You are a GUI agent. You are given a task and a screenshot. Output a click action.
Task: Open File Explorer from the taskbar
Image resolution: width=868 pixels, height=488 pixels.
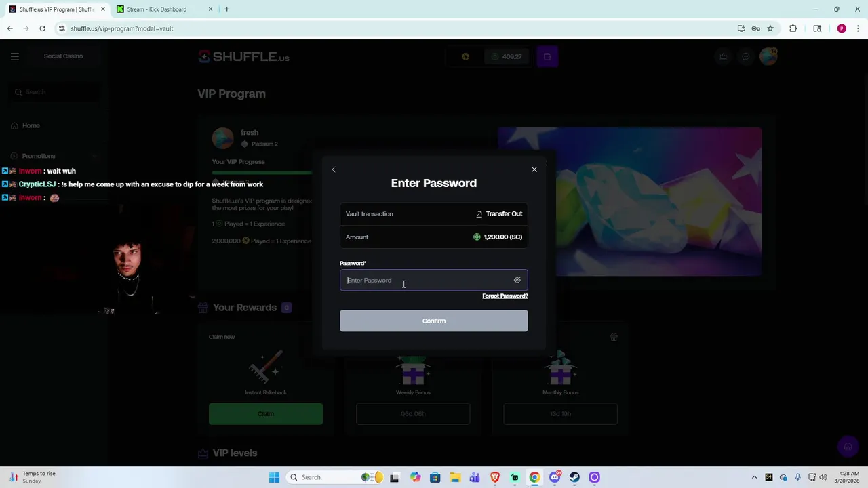tap(455, 477)
